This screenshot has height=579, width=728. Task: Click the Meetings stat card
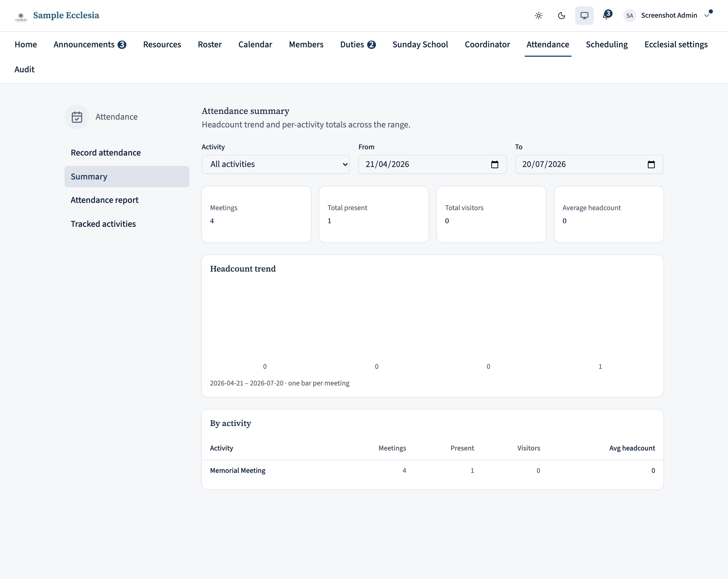tap(256, 214)
